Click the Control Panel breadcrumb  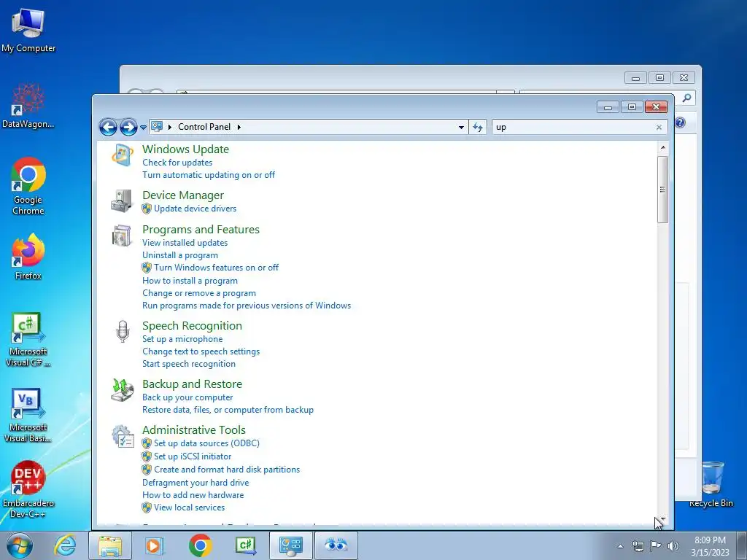point(204,127)
